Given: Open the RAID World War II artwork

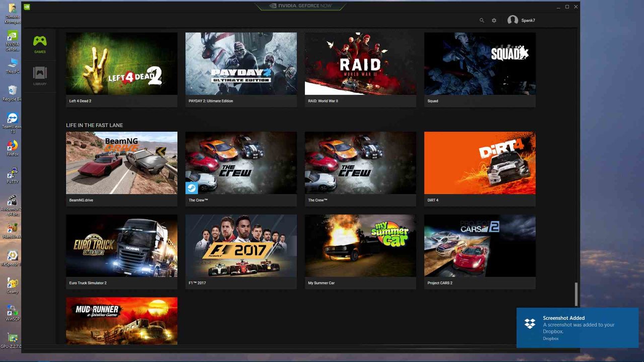Looking at the screenshot, I should (360, 64).
